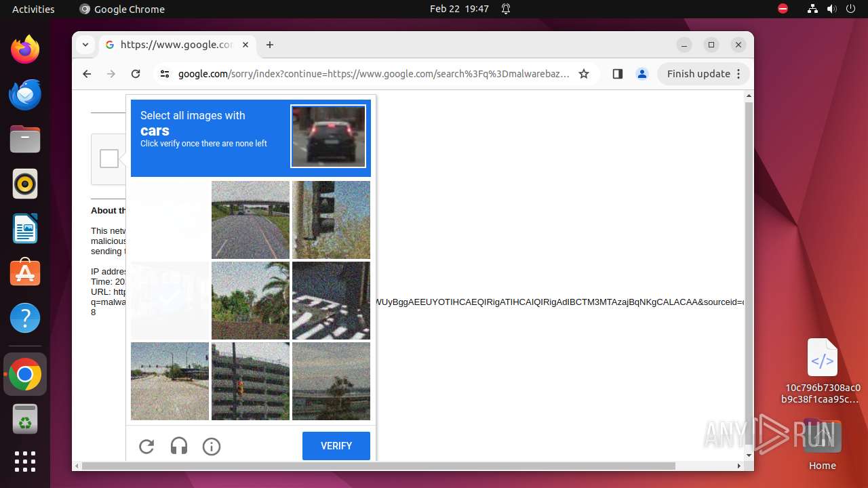Open the Chrome profile avatar
The image size is (868, 488).
point(642,74)
